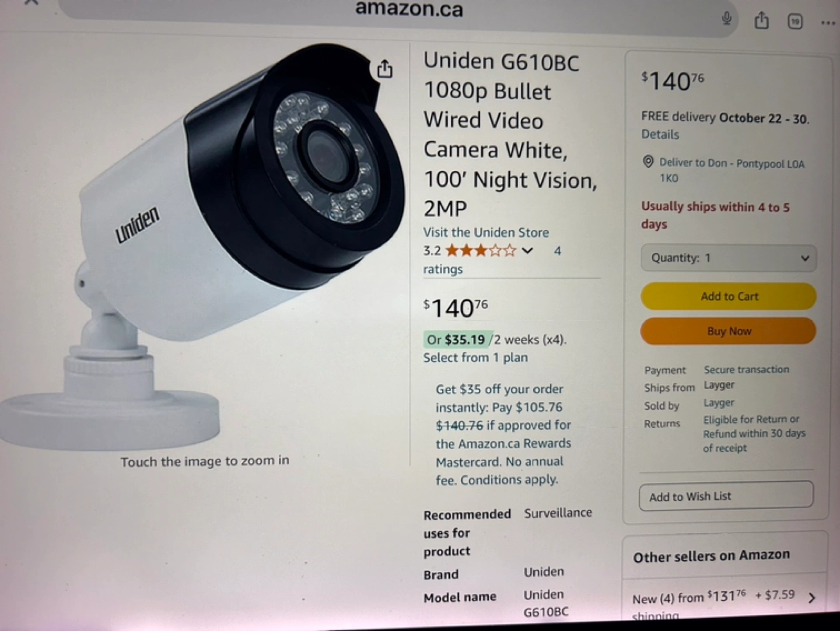Click Add to Wish List button

pos(726,496)
